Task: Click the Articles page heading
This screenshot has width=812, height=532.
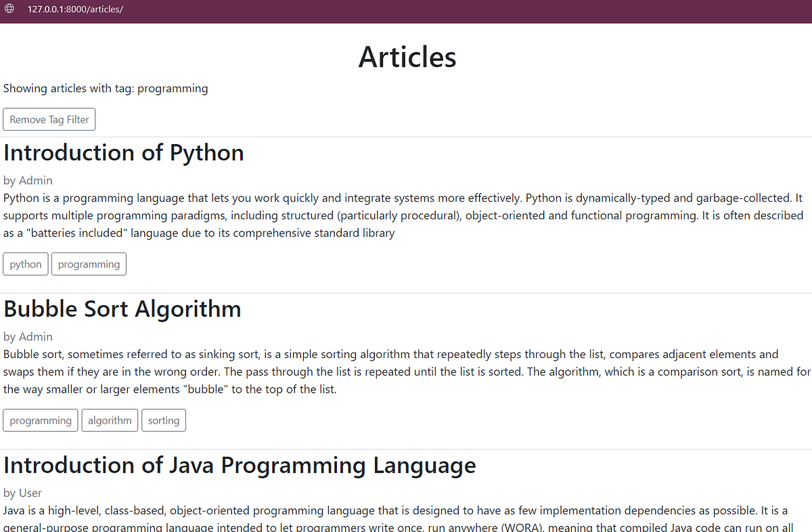Action: pos(406,57)
